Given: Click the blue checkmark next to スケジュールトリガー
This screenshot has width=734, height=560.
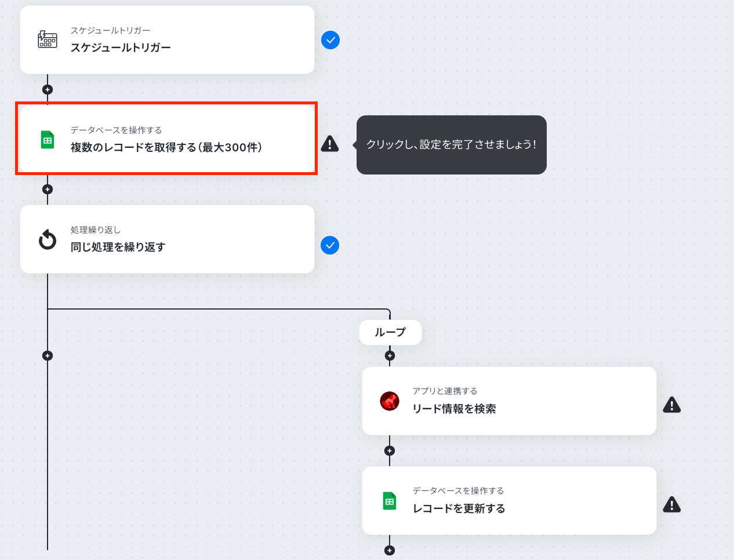Looking at the screenshot, I should (330, 40).
